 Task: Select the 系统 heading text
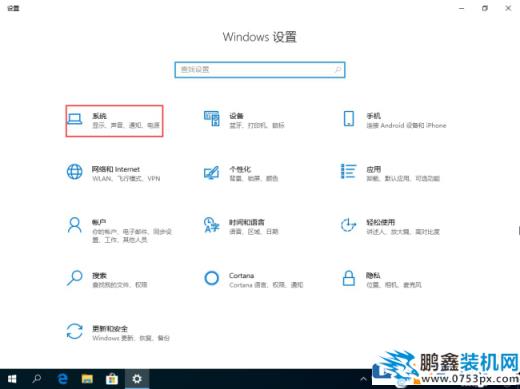point(99,116)
